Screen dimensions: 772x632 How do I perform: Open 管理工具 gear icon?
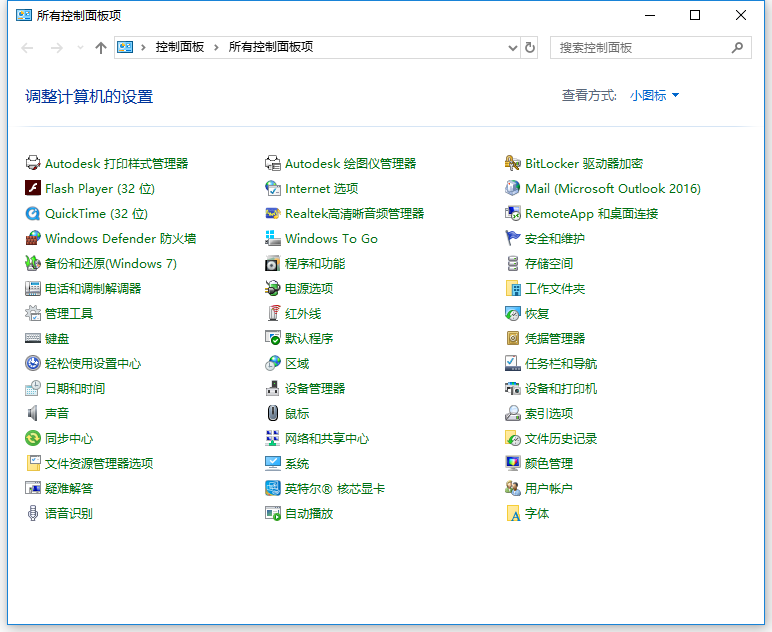point(32,313)
